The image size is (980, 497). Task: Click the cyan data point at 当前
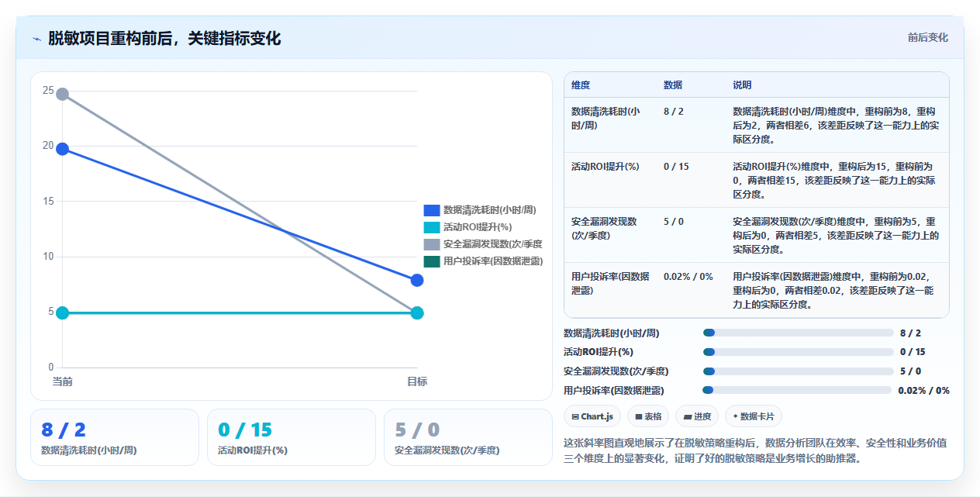point(63,313)
